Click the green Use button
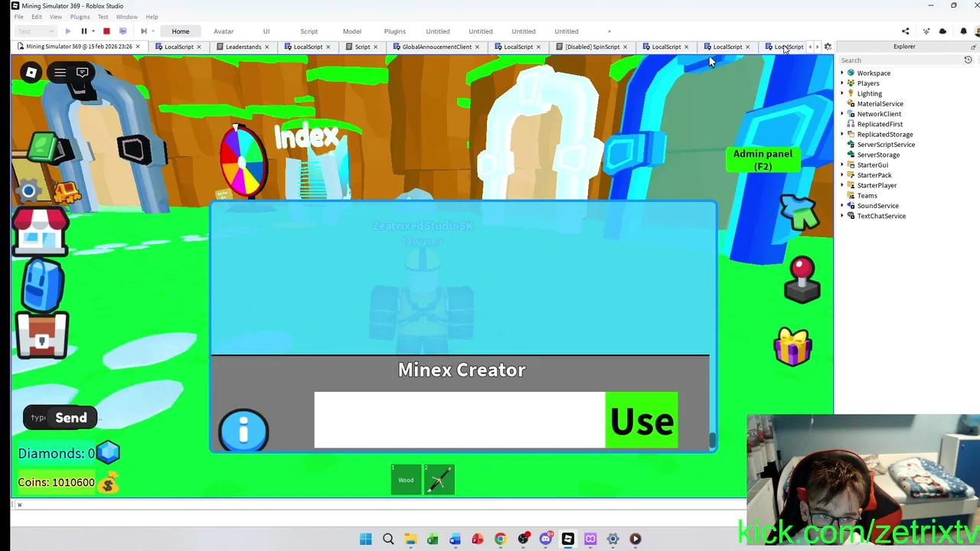Screen dimensions: 980x551 click(642, 420)
